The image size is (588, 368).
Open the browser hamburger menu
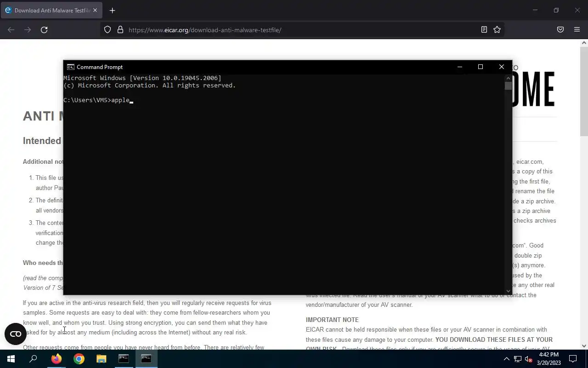[577, 30]
